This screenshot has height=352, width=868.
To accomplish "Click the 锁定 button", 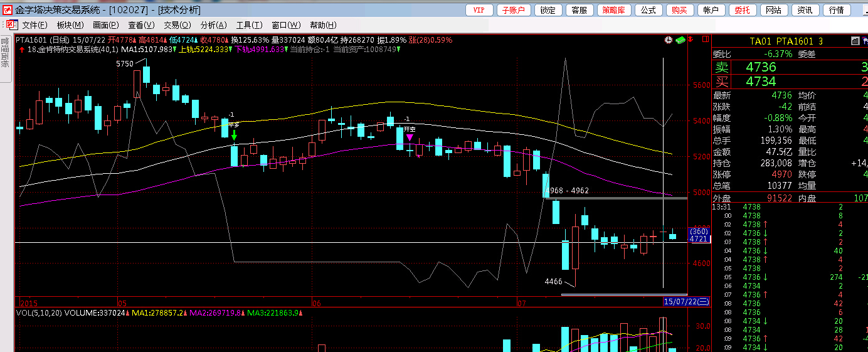I will (548, 10).
